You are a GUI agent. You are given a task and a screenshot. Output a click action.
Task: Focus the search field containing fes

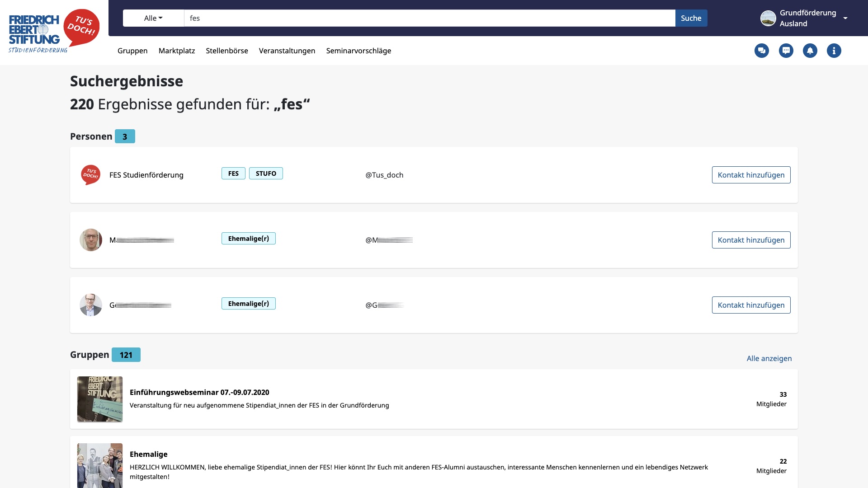tap(429, 18)
